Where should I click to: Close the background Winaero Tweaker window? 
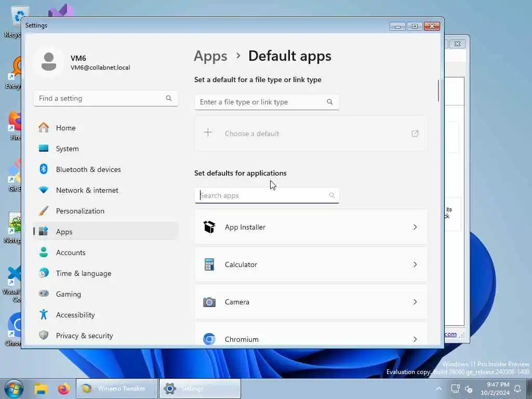point(457,44)
